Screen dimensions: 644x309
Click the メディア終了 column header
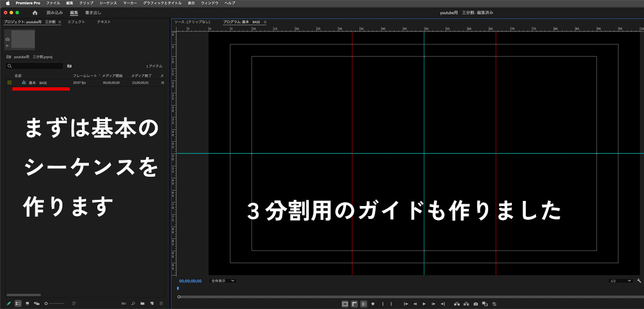pyautogui.click(x=142, y=76)
